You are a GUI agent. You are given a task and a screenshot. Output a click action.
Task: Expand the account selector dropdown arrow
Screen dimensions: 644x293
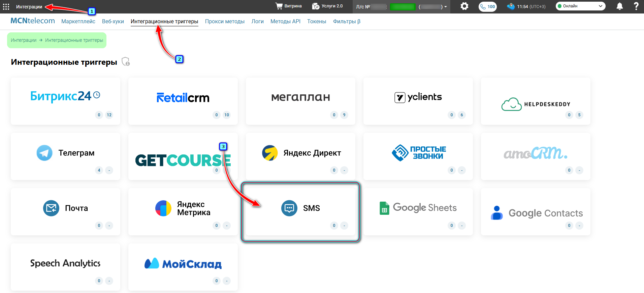445,7
